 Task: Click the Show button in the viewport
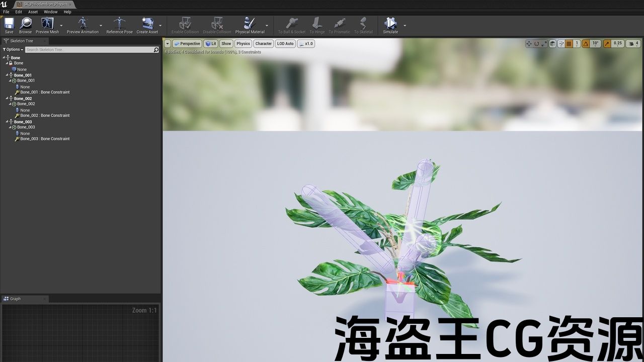(x=226, y=44)
